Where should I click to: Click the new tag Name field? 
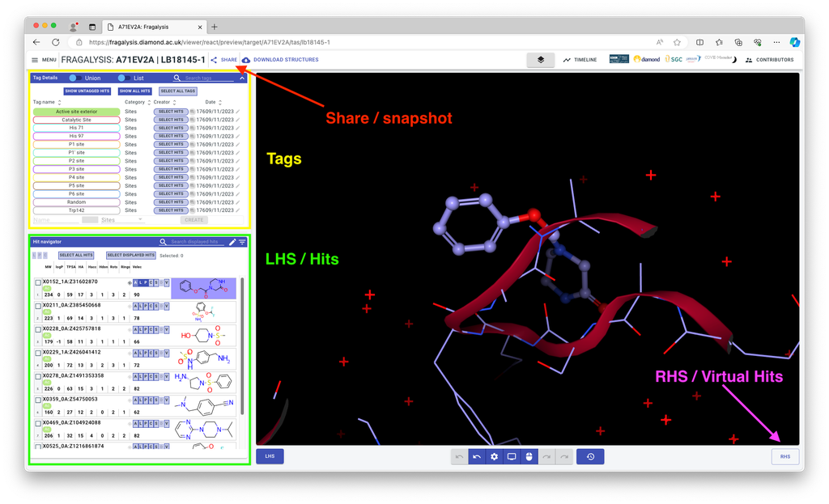coord(56,220)
